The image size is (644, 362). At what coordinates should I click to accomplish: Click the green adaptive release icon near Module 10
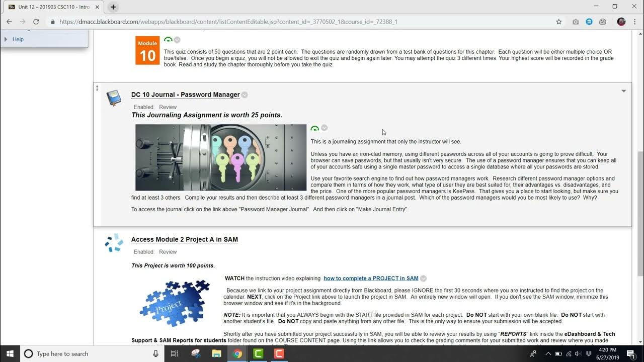pyautogui.click(x=168, y=39)
